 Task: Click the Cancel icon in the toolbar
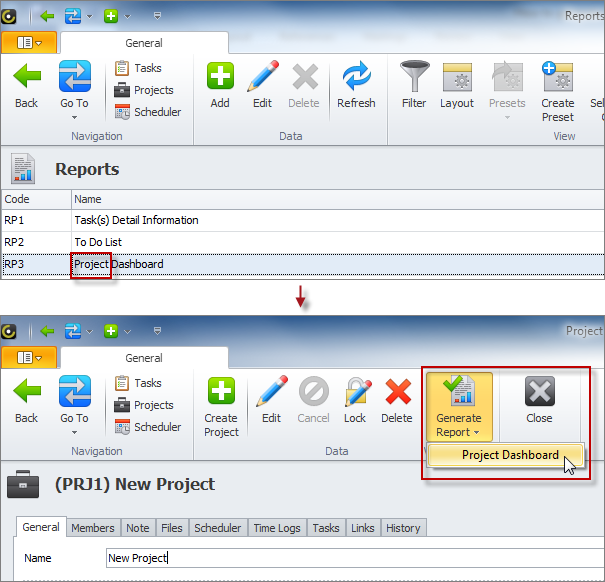[x=313, y=400]
